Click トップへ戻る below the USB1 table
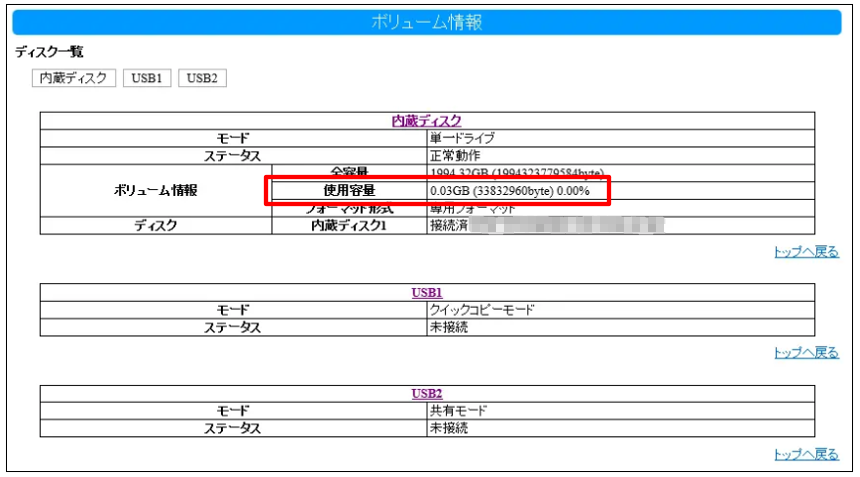 tap(806, 353)
